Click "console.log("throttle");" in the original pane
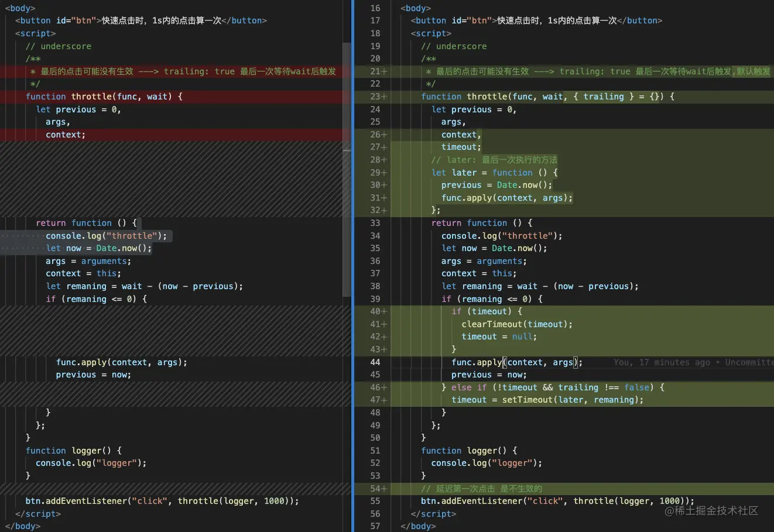Image resolution: width=774 pixels, height=532 pixels. pyautogui.click(x=107, y=236)
